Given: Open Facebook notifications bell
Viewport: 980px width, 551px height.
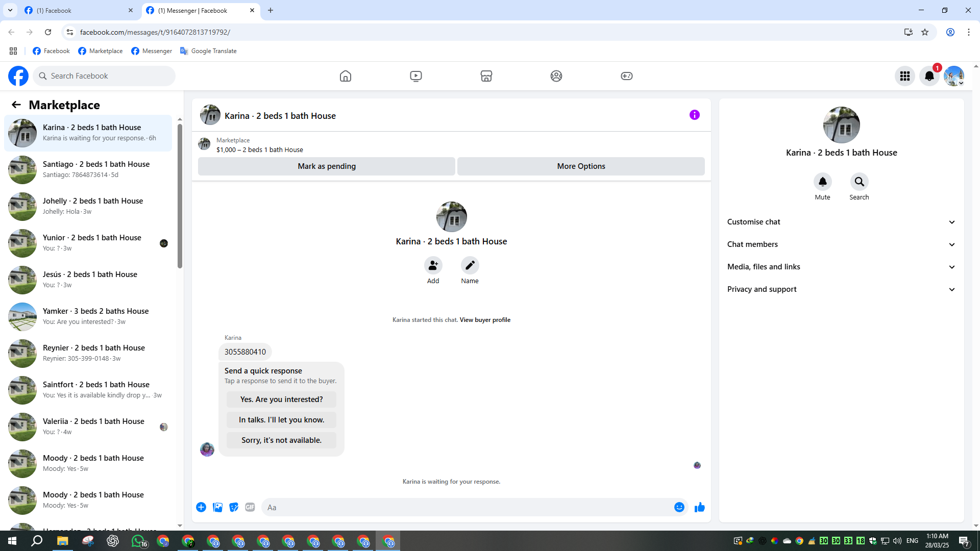Looking at the screenshot, I should coord(929,76).
